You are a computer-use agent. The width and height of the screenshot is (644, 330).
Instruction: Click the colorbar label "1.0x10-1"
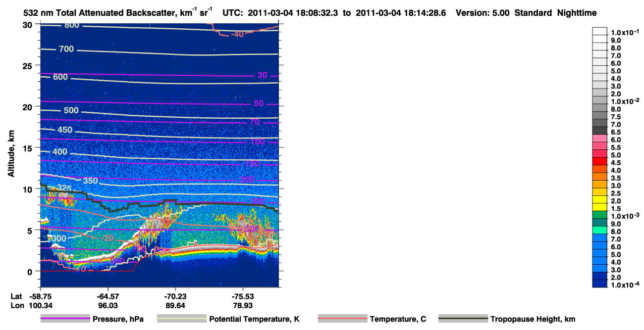625,32
